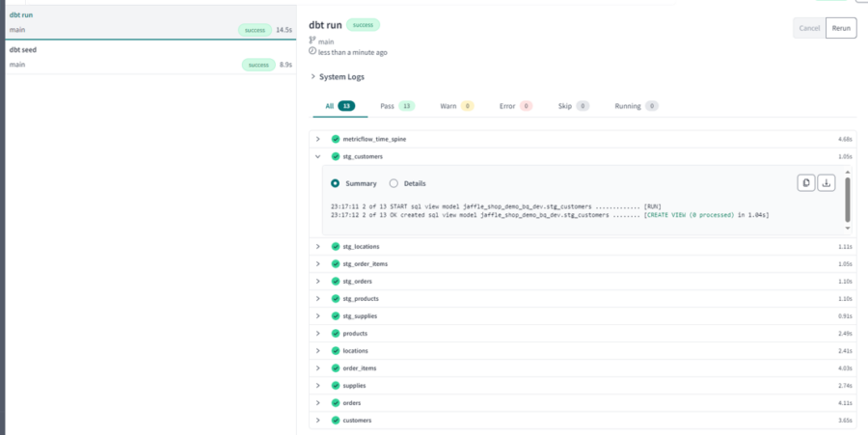Click the Rerun button
868x435 pixels.
[841, 28]
